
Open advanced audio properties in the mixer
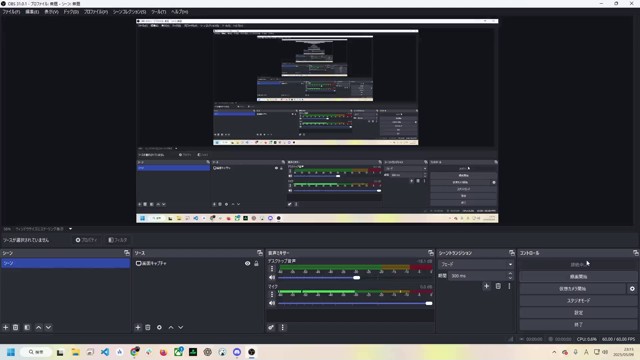click(271, 327)
